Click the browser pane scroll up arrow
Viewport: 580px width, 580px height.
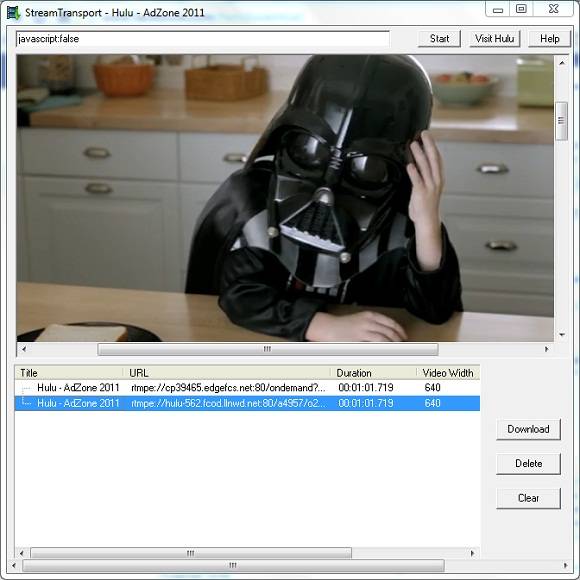click(562, 63)
